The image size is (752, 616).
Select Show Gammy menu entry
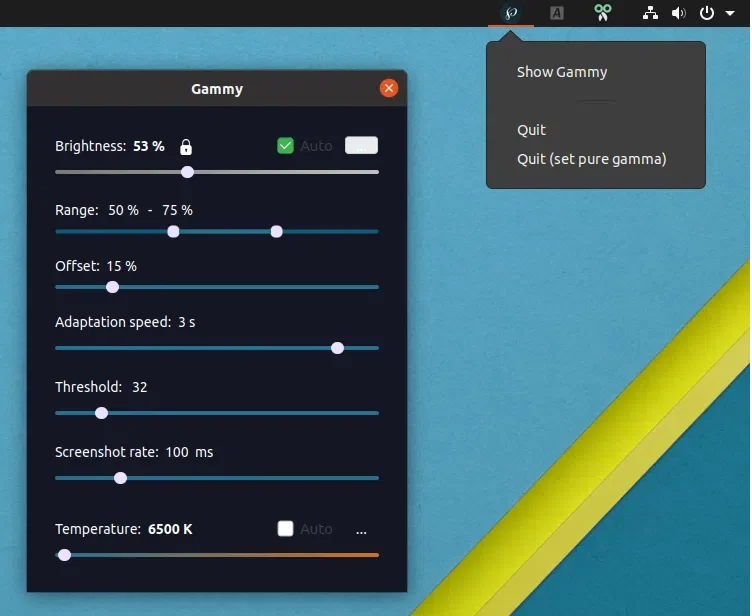pyautogui.click(x=562, y=72)
